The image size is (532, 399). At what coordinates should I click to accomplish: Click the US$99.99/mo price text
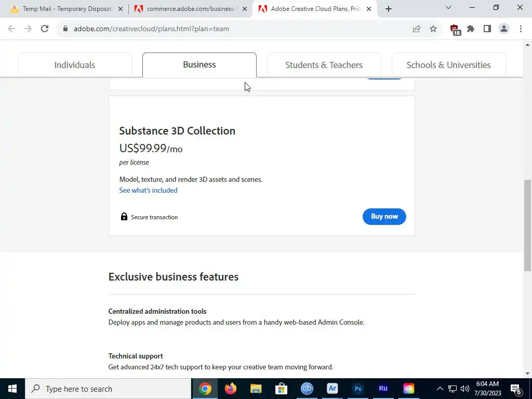pos(151,148)
